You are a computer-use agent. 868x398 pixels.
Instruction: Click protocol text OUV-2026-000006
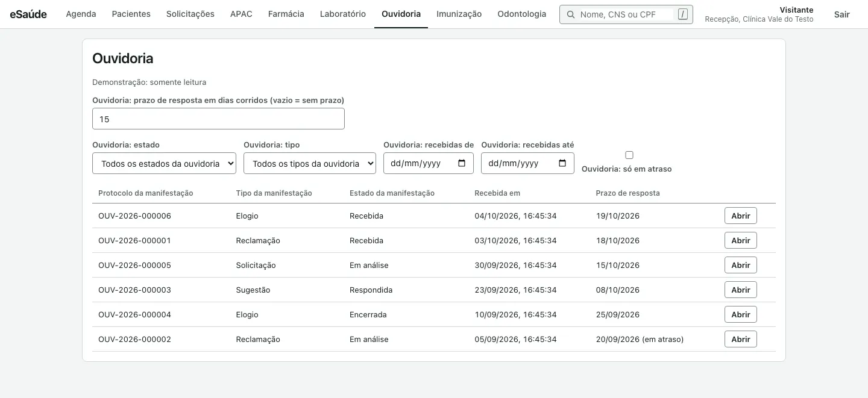(134, 216)
